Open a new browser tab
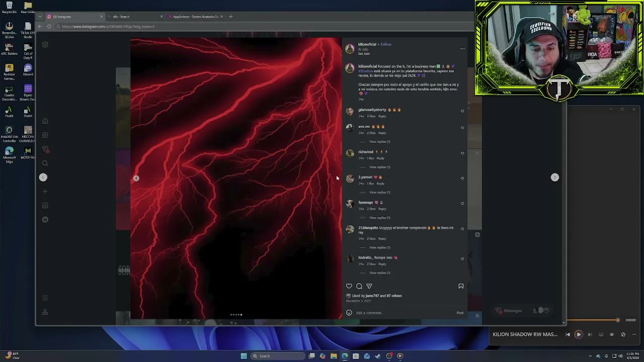The image size is (644, 362). click(230, 17)
